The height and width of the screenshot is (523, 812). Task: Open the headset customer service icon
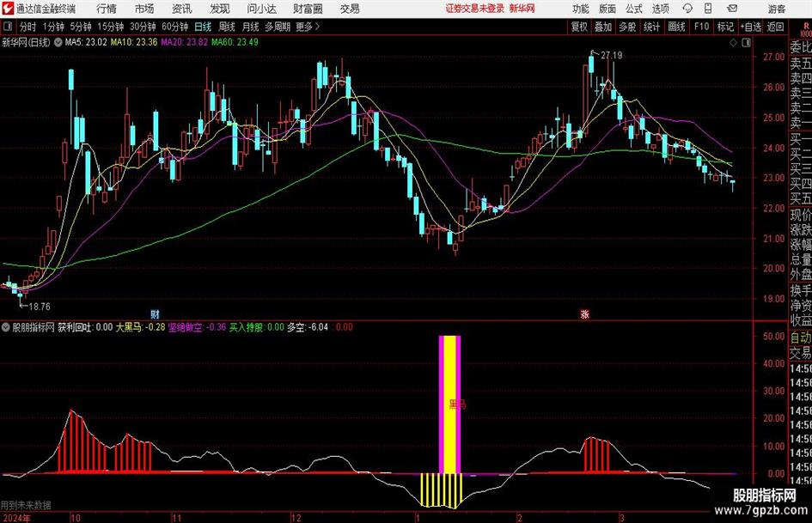coord(687,9)
